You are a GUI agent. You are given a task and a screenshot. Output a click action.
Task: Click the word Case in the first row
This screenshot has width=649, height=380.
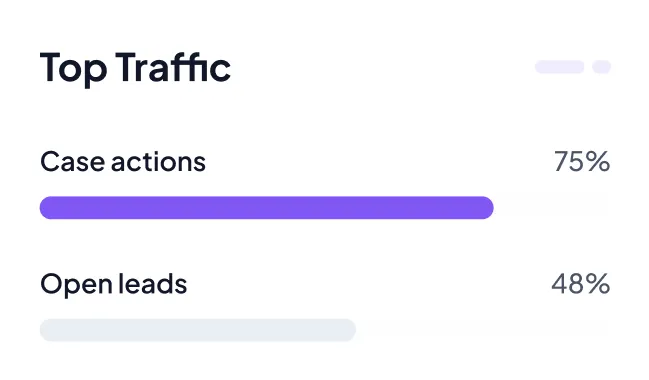click(x=72, y=161)
